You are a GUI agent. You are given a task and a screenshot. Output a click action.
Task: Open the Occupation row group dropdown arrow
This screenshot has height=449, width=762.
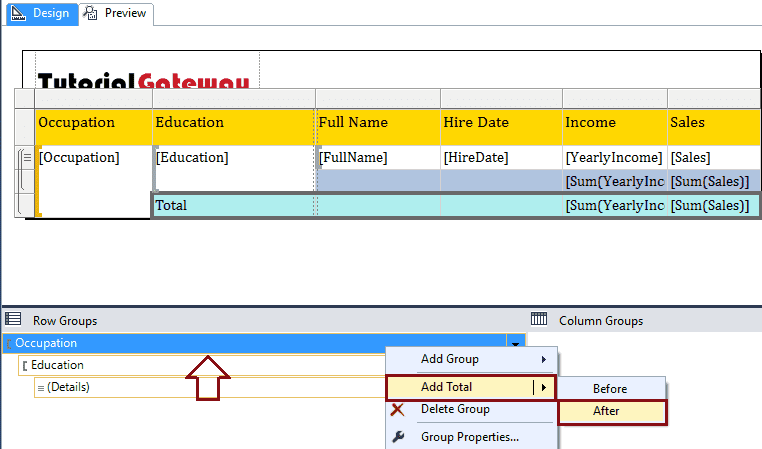click(515, 344)
